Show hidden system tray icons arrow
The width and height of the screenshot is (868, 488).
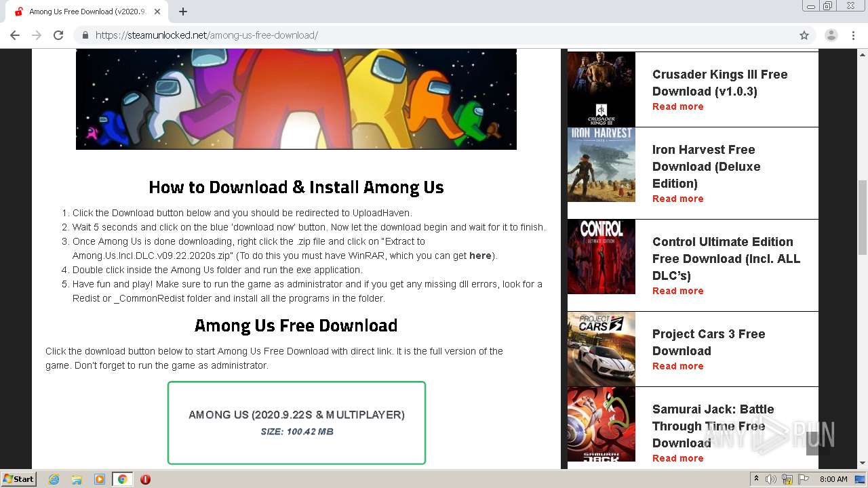[x=756, y=479]
